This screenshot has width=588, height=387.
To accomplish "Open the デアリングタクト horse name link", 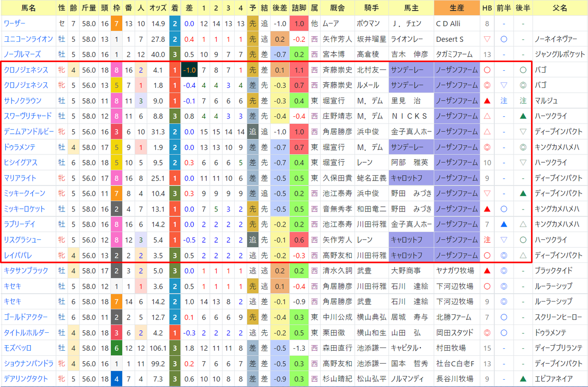I will [26, 379].
